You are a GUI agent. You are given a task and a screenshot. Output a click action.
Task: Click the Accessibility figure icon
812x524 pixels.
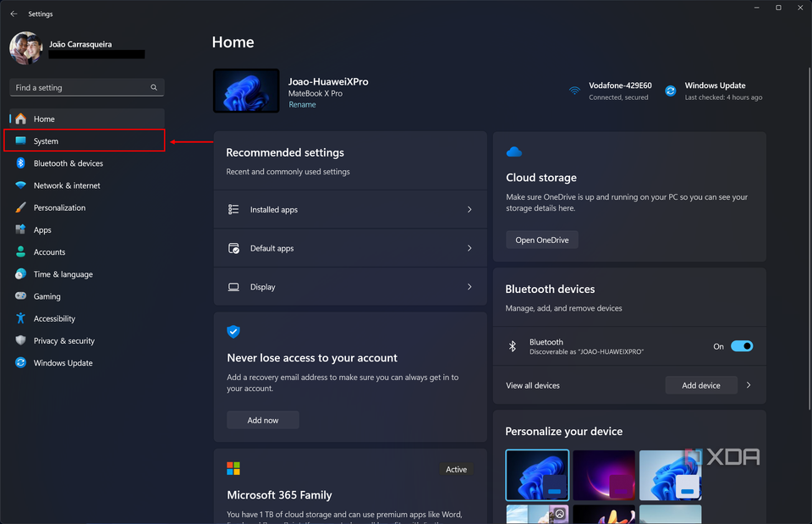tap(20, 318)
